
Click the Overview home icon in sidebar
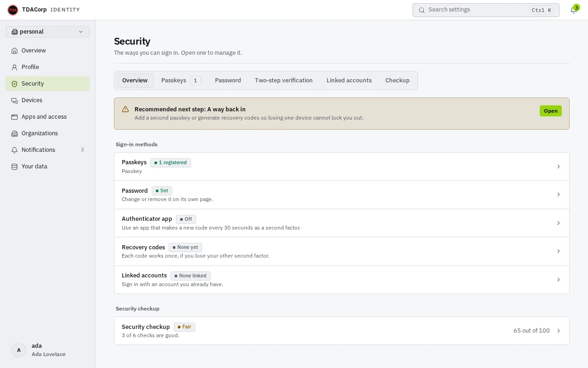pos(15,51)
